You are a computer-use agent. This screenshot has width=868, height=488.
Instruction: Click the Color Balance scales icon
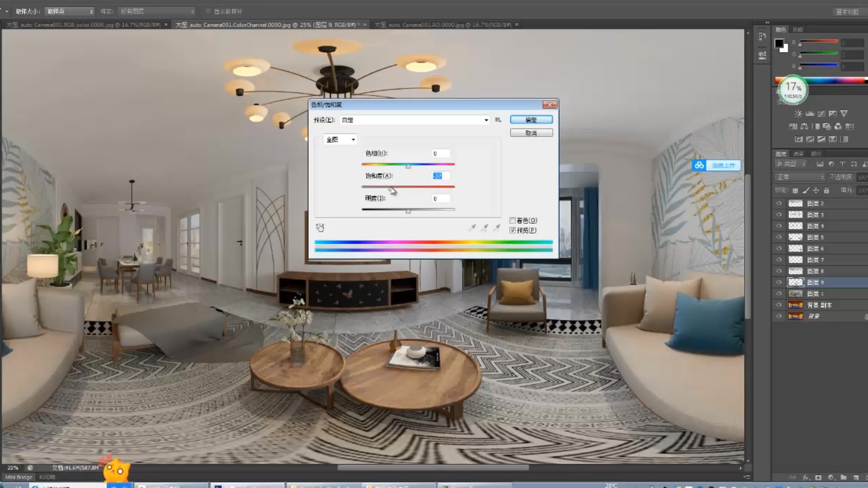804,126
